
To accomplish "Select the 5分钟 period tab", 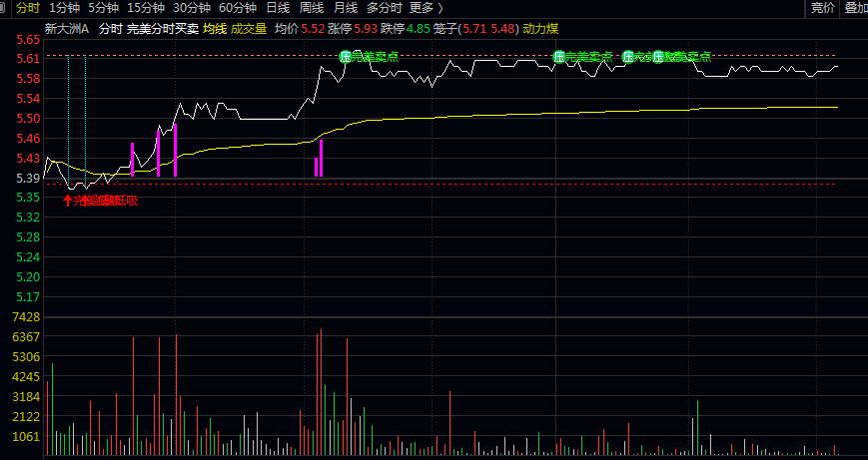I will point(104,8).
